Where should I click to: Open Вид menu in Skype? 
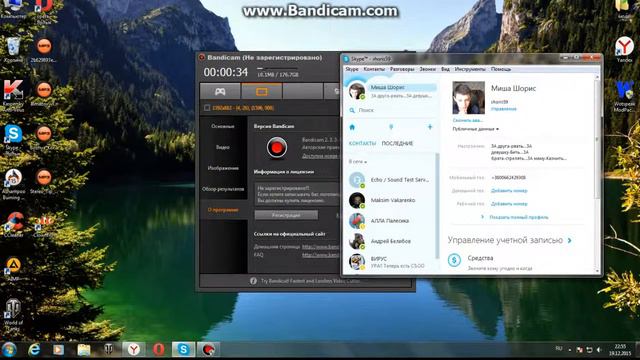[x=445, y=69]
